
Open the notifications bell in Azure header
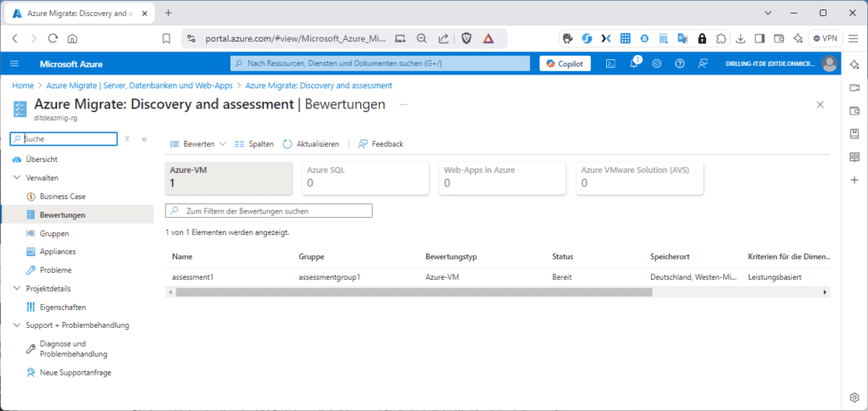coord(634,64)
